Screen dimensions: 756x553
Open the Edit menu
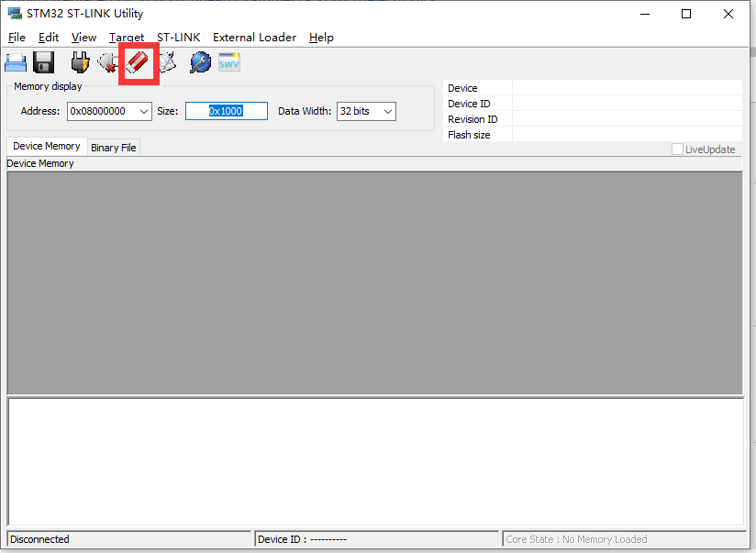[49, 37]
